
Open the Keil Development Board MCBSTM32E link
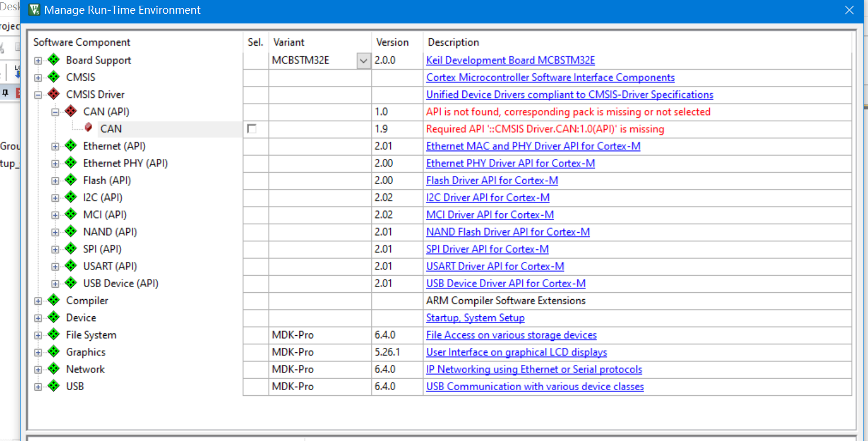pyautogui.click(x=510, y=61)
